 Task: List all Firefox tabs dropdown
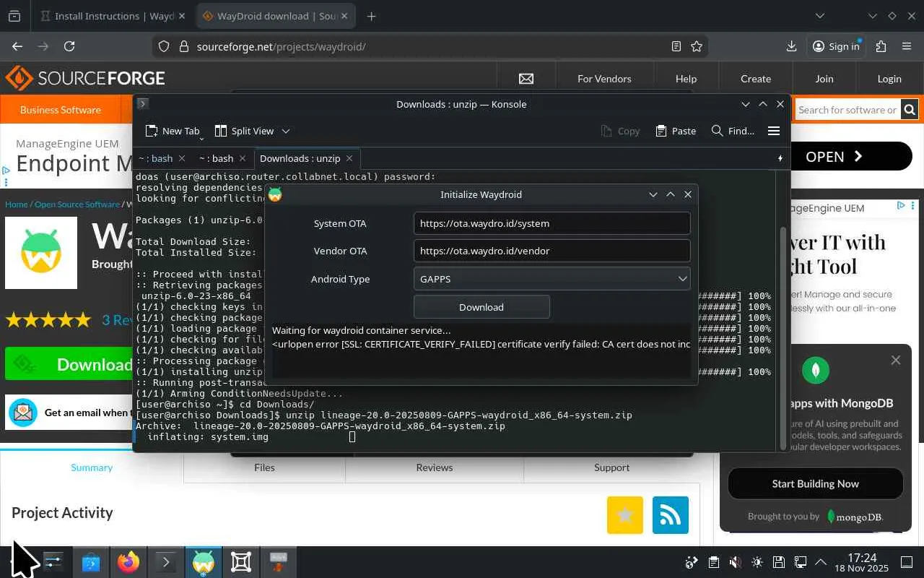820,16
